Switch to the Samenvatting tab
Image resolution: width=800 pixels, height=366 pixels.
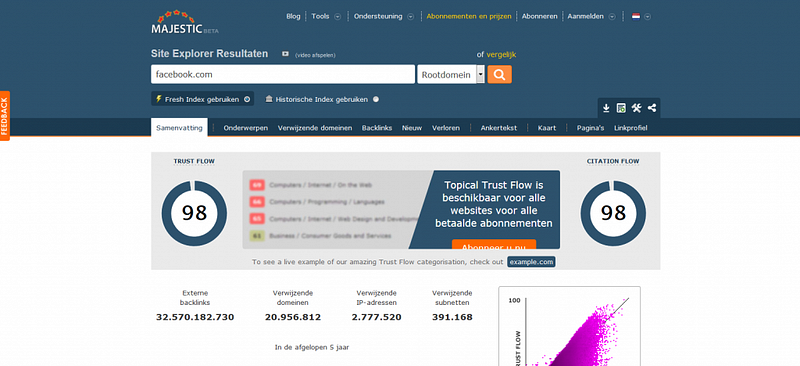[179, 128]
